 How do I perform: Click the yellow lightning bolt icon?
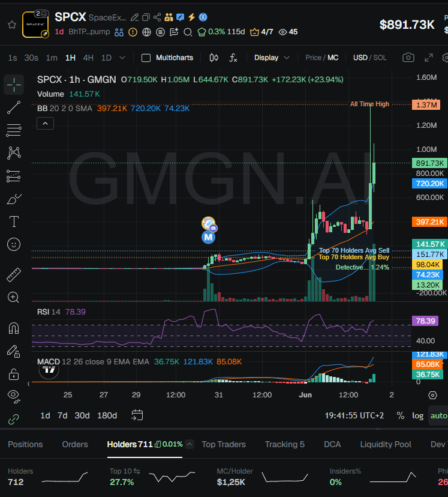click(191, 17)
